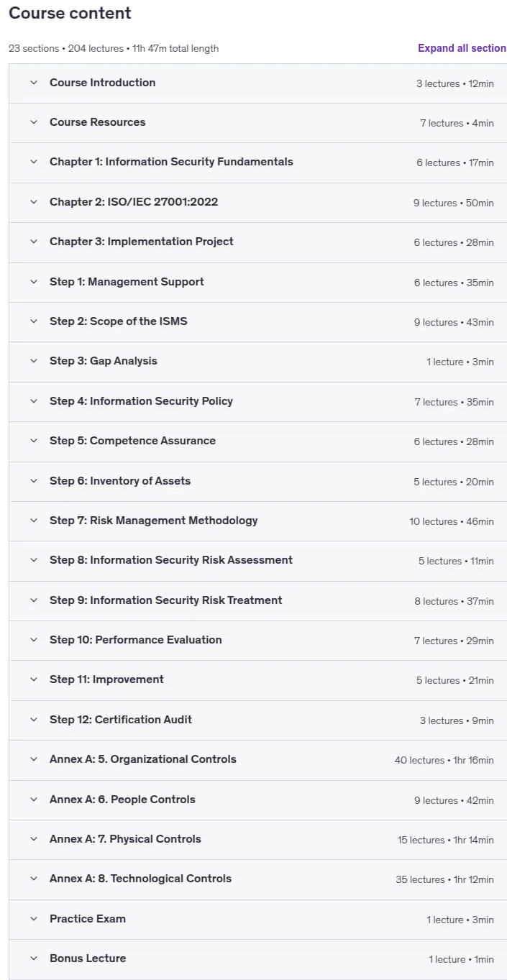Screen dimensions: 507x980
Task: Click chevron icon next to Bonus Lecture
Action: (x=34, y=958)
